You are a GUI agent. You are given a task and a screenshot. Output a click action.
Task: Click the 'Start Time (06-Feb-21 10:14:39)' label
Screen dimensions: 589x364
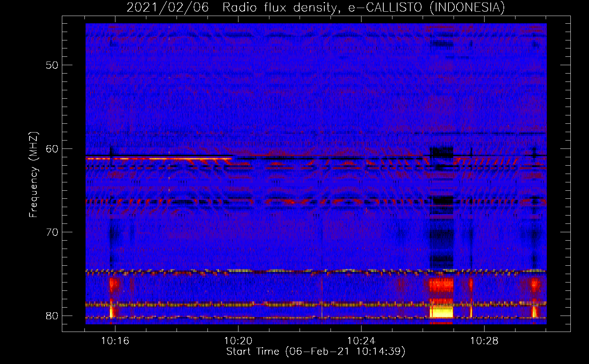click(316, 352)
